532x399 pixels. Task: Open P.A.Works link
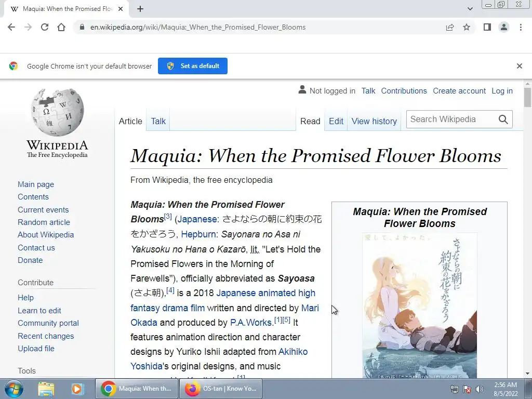(x=251, y=322)
